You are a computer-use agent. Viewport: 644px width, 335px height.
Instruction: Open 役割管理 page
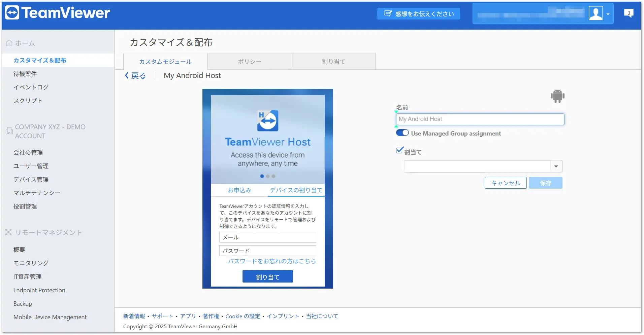point(25,206)
